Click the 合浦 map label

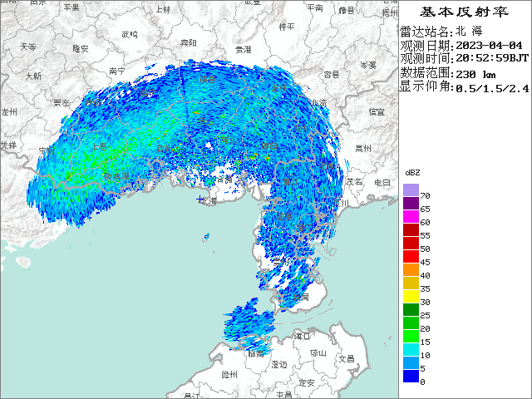[x=224, y=179]
